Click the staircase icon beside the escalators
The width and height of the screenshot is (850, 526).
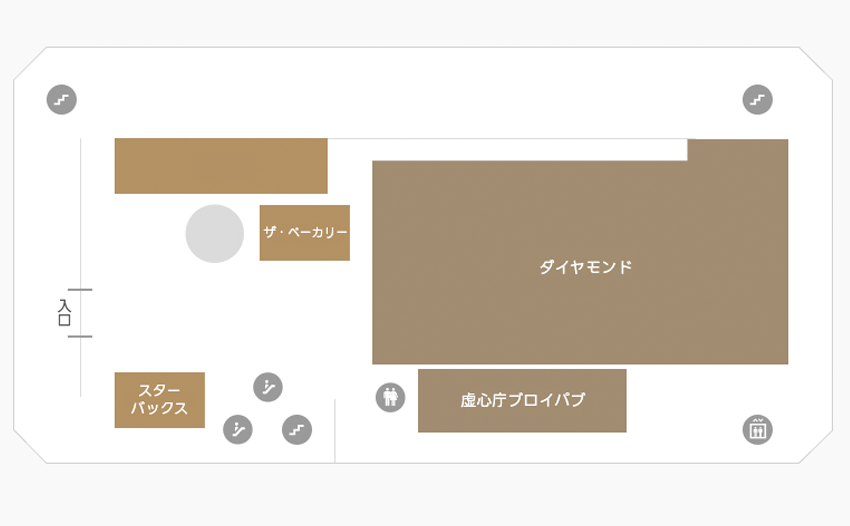(x=297, y=429)
